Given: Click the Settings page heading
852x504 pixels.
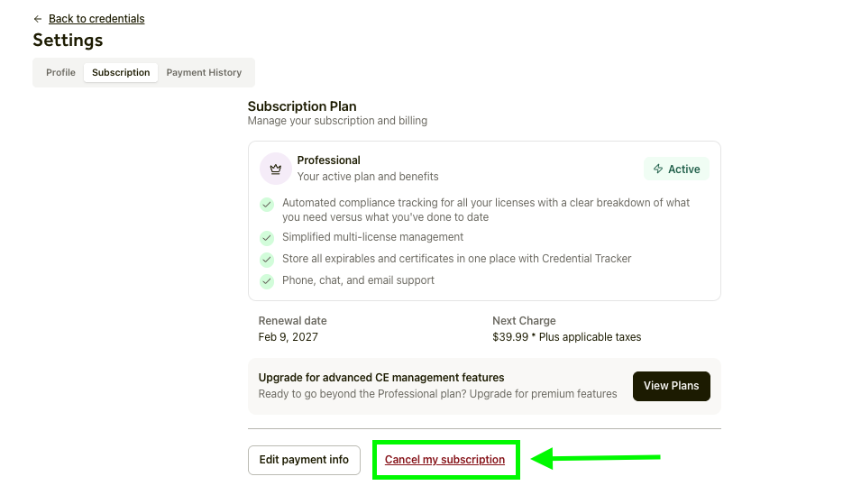Looking at the screenshot, I should (68, 41).
